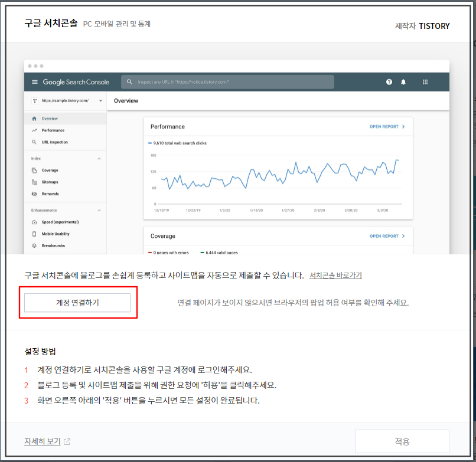
Task: Click the Coverage pages icon
Action: (34, 170)
